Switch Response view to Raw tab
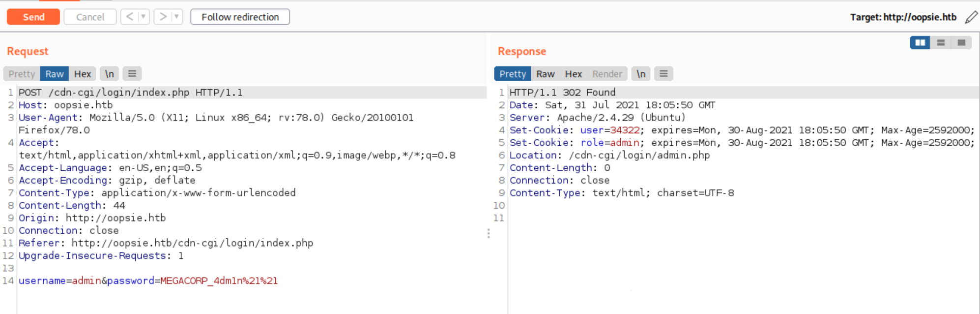 546,74
